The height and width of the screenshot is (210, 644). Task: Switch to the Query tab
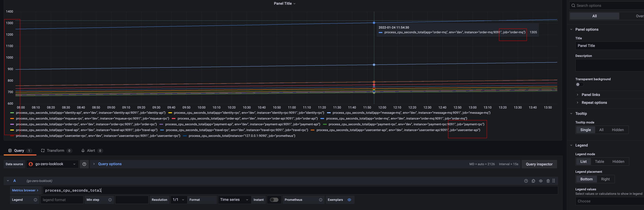[x=20, y=151]
